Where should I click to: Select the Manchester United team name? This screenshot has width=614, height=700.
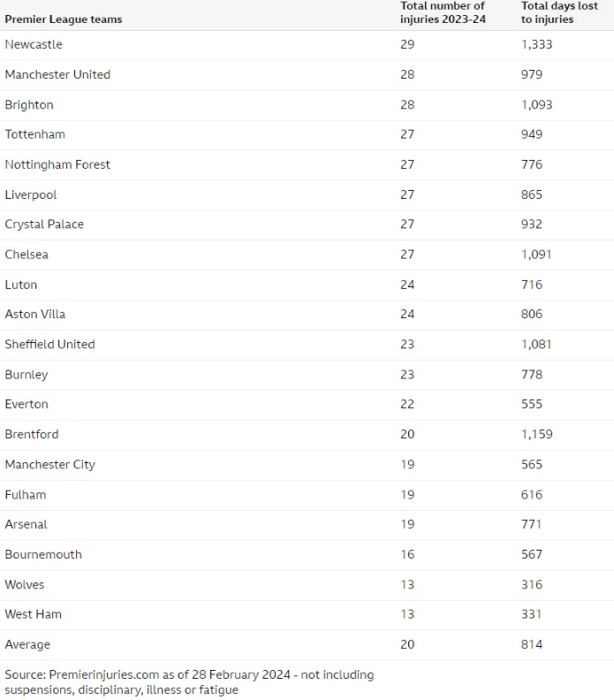[57, 74]
